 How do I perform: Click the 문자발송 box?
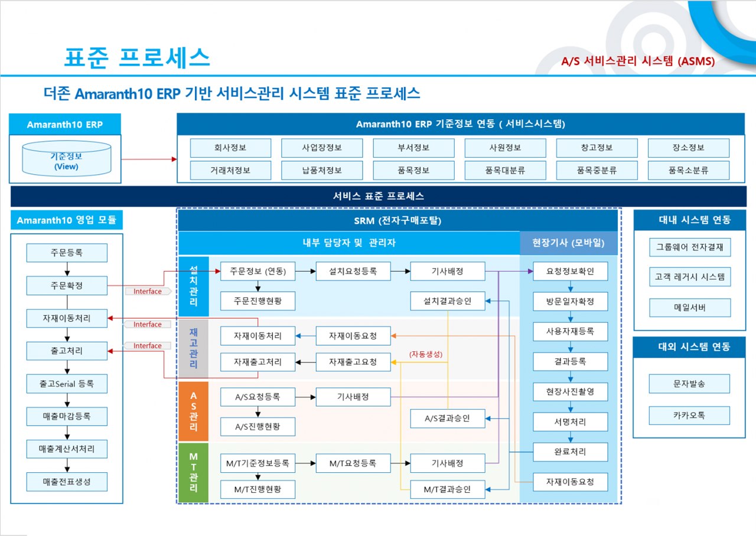[689, 384]
